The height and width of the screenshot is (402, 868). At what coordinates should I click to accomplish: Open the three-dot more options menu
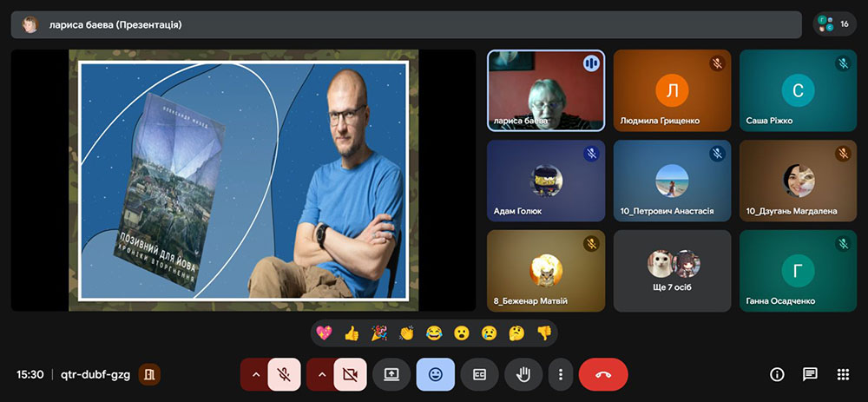(561, 374)
